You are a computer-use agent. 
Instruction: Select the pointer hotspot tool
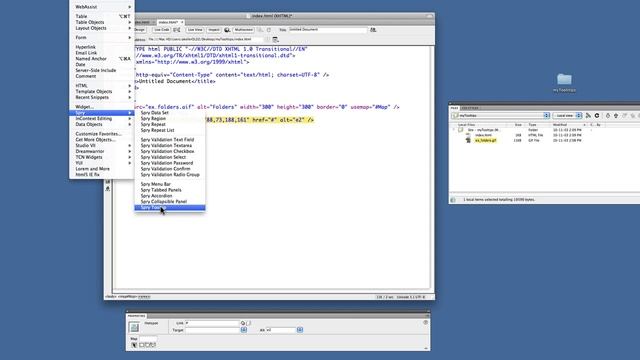coord(134,345)
